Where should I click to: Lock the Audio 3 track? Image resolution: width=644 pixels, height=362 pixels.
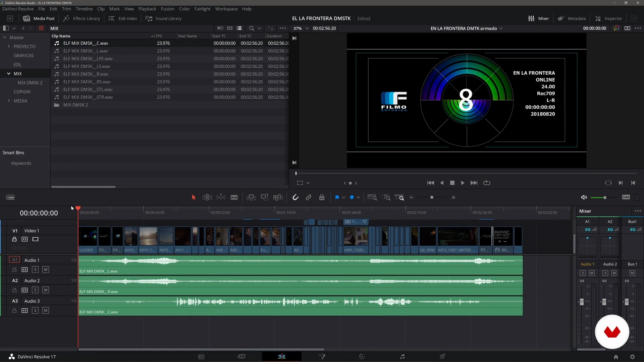click(14, 310)
